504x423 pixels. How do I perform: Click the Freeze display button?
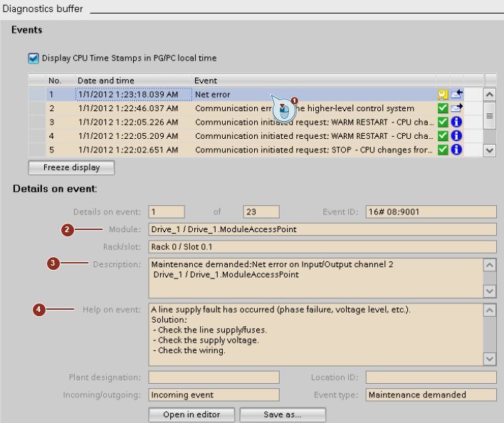tap(71, 167)
